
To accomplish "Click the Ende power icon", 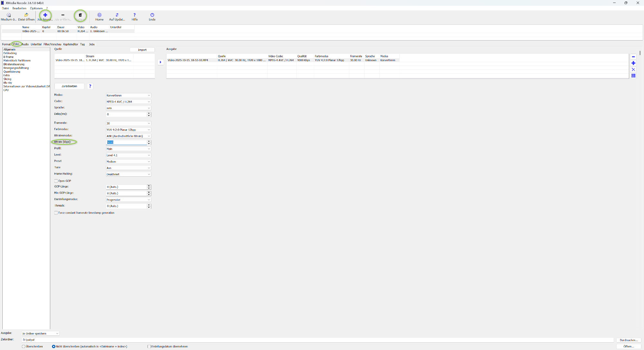I will [x=152, y=15].
